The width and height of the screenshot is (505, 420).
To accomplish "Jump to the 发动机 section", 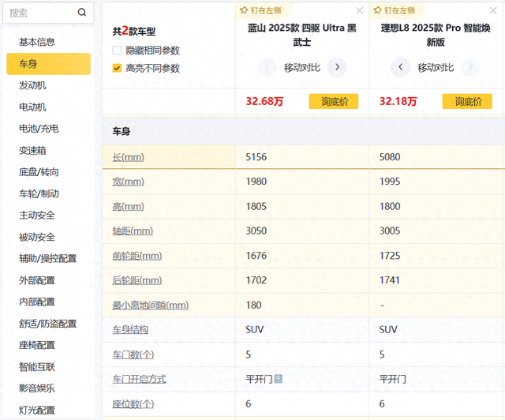I will click(32, 85).
